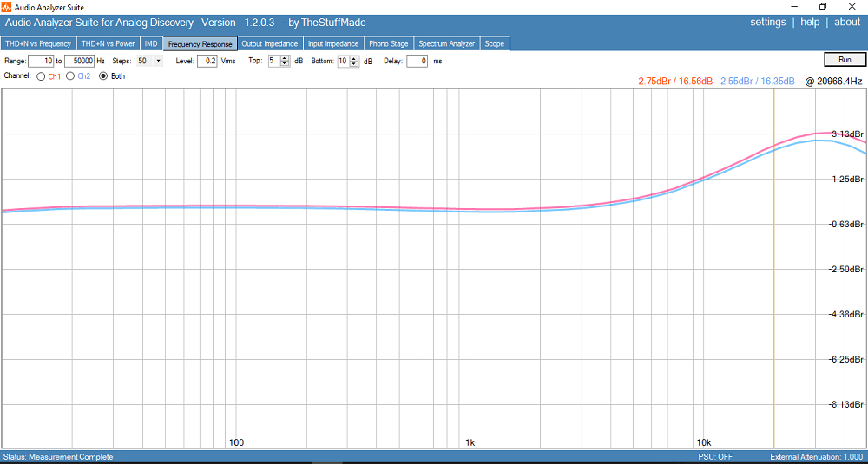The image size is (868, 464).
Task: Focus the range end frequency field
Action: point(80,61)
